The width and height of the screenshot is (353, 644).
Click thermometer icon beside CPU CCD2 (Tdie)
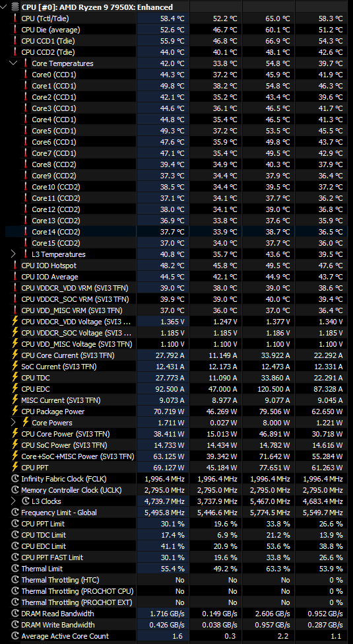tap(15, 52)
